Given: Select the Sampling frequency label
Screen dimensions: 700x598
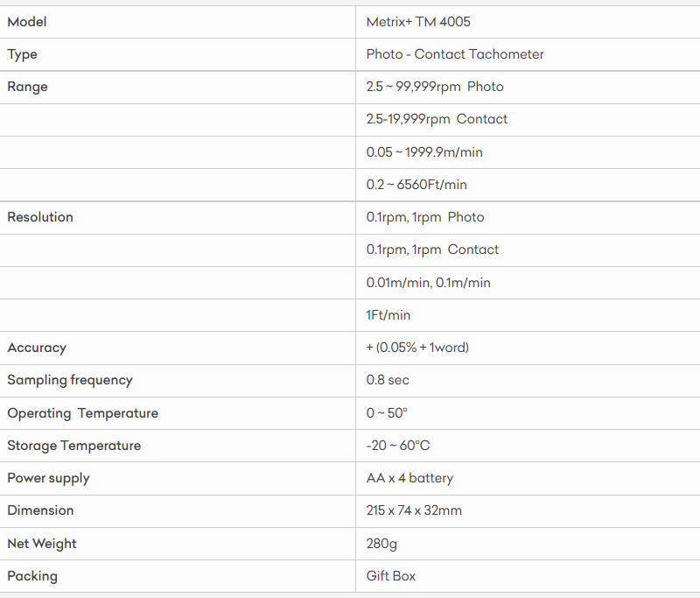Looking at the screenshot, I should [x=70, y=380].
